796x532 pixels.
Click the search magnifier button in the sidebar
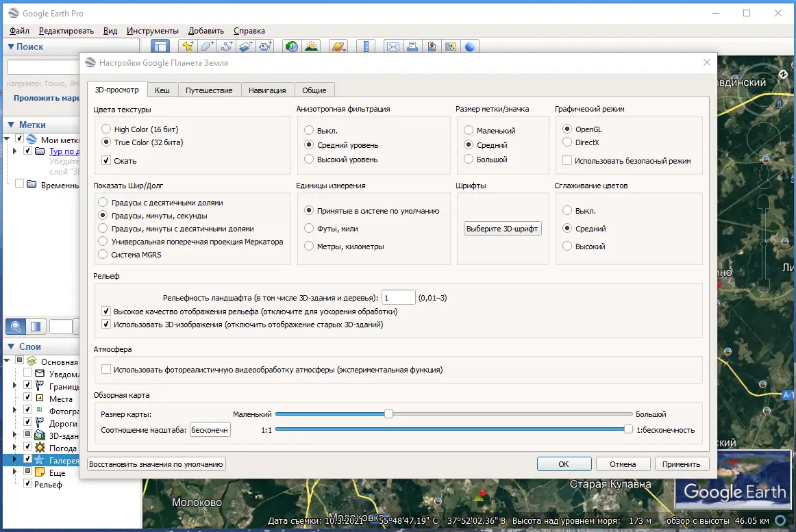[16, 327]
